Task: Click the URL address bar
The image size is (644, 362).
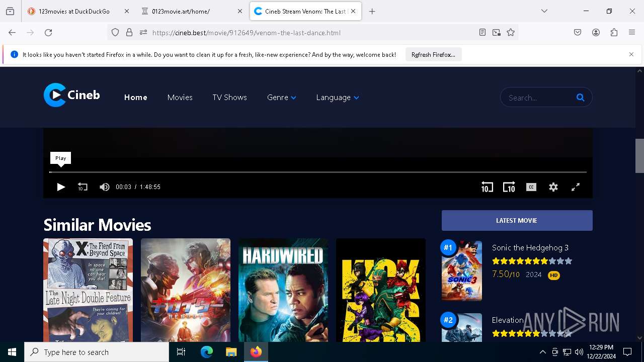Action: (312, 33)
